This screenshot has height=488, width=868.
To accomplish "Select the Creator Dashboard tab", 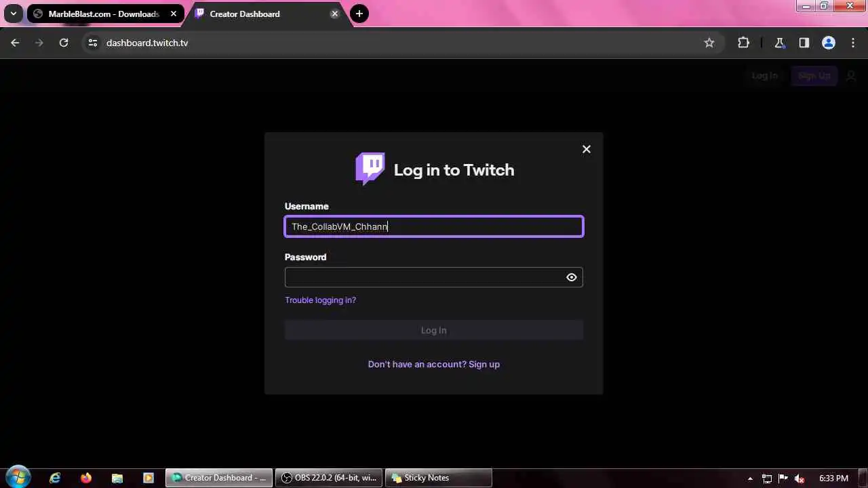I will click(268, 14).
